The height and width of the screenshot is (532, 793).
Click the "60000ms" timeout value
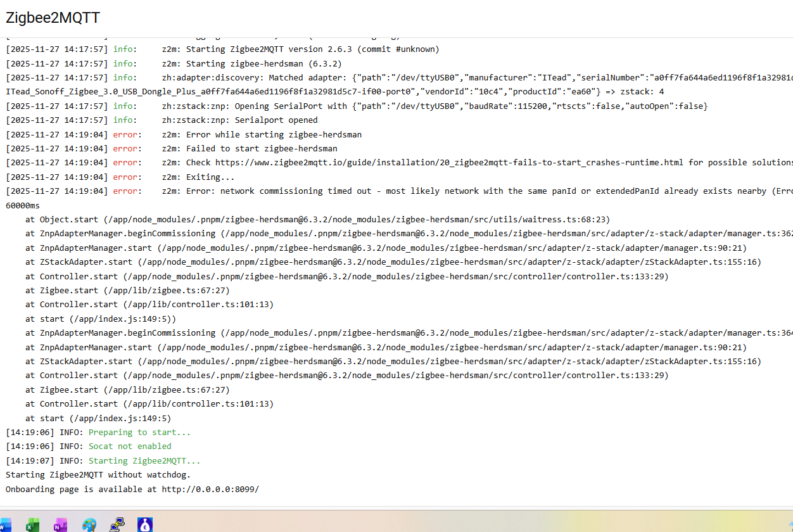(x=23, y=206)
